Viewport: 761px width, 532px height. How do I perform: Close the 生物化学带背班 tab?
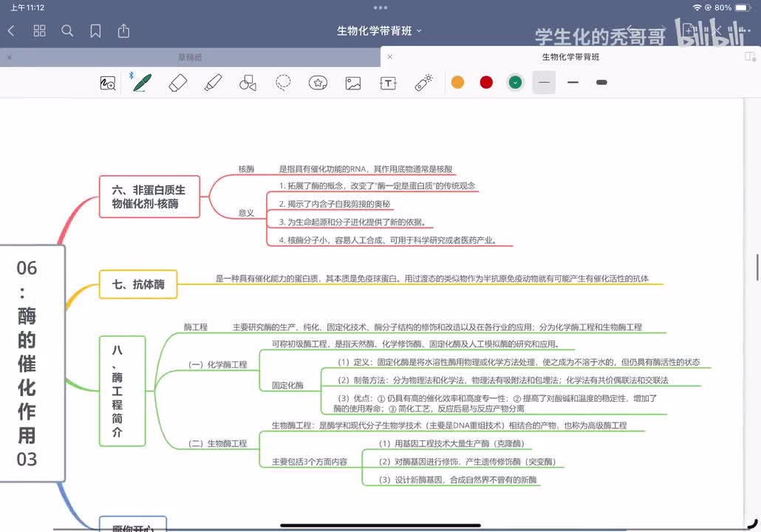pyautogui.click(x=389, y=57)
